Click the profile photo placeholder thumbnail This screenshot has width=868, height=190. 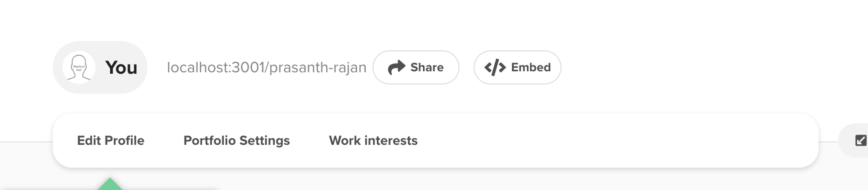(79, 67)
